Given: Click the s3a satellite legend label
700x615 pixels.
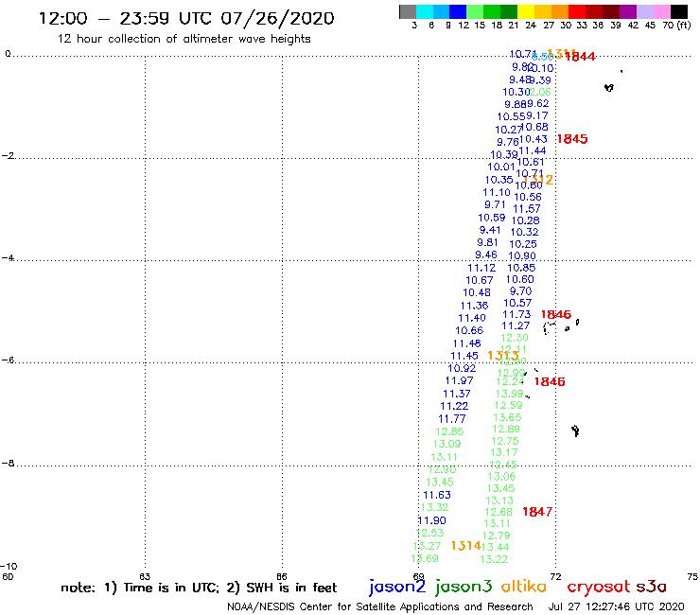Looking at the screenshot, I should pyautogui.click(x=651, y=587).
